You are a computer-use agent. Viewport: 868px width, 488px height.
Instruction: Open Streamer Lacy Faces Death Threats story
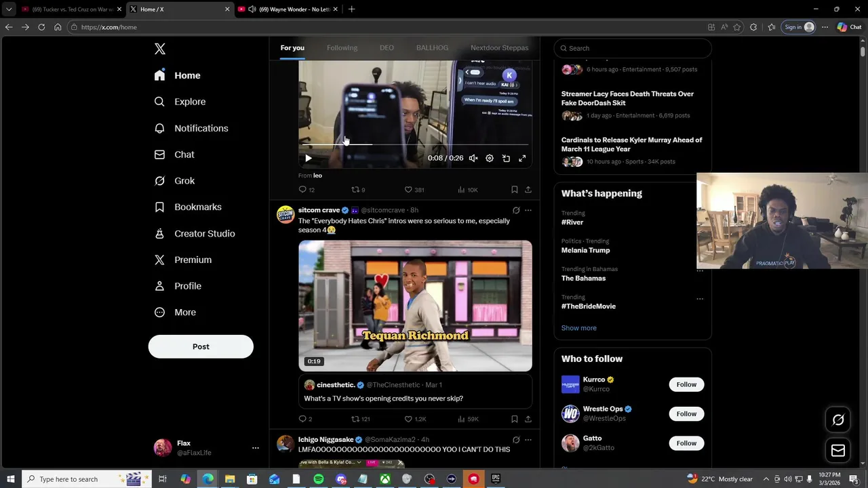tap(633, 104)
